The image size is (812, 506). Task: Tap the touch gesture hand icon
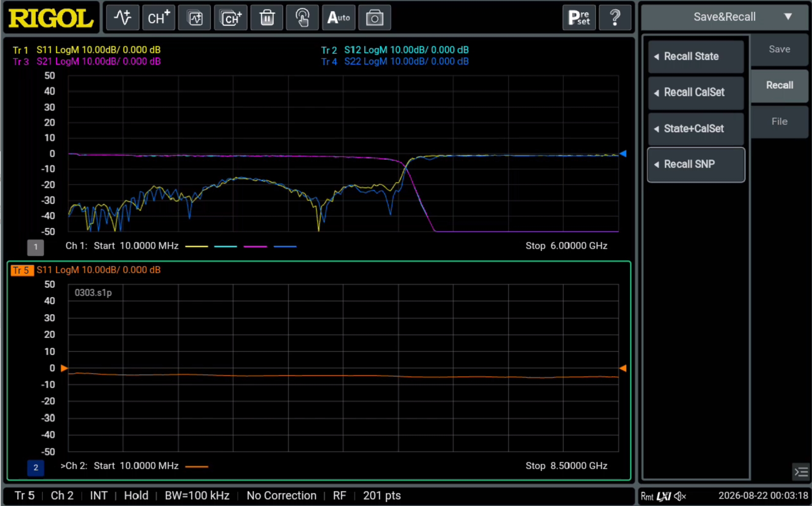tap(302, 18)
